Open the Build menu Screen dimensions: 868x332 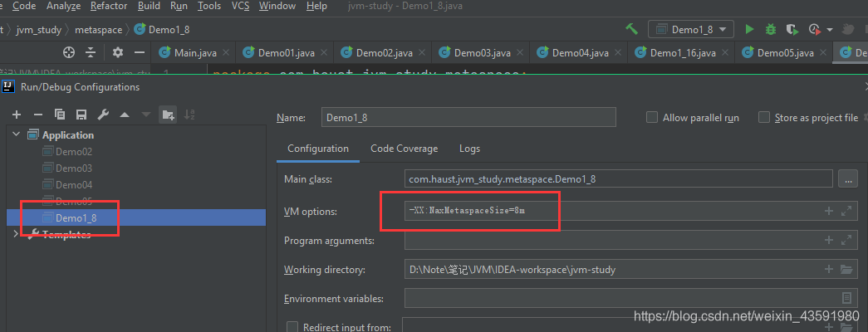[149, 6]
